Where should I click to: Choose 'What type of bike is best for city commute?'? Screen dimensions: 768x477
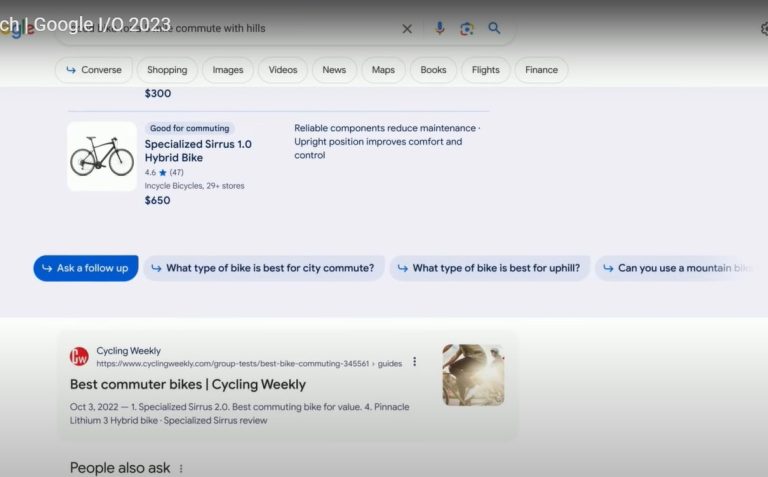click(x=263, y=268)
